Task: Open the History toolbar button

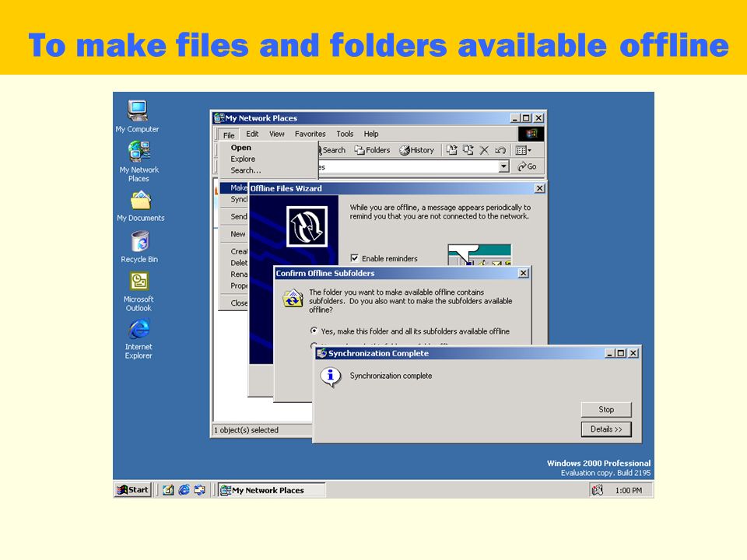Action: point(417,150)
